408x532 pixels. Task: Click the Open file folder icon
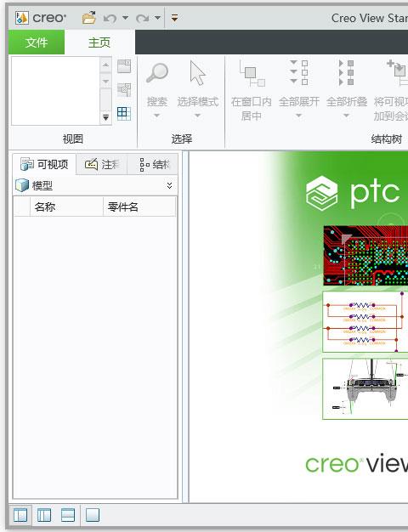[89, 18]
